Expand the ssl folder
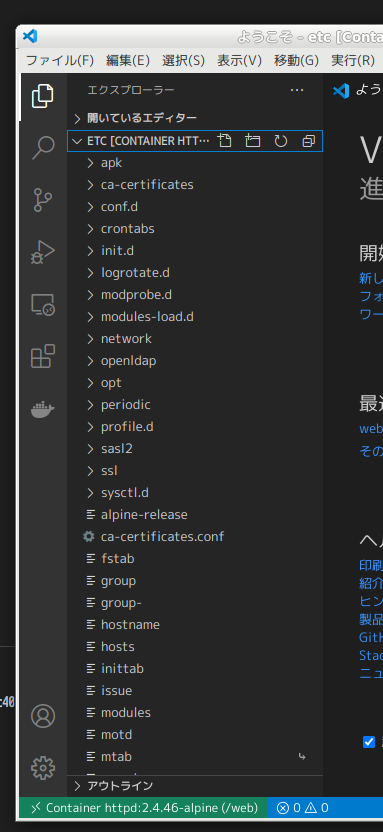383x832 pixels. pos(195,471)
